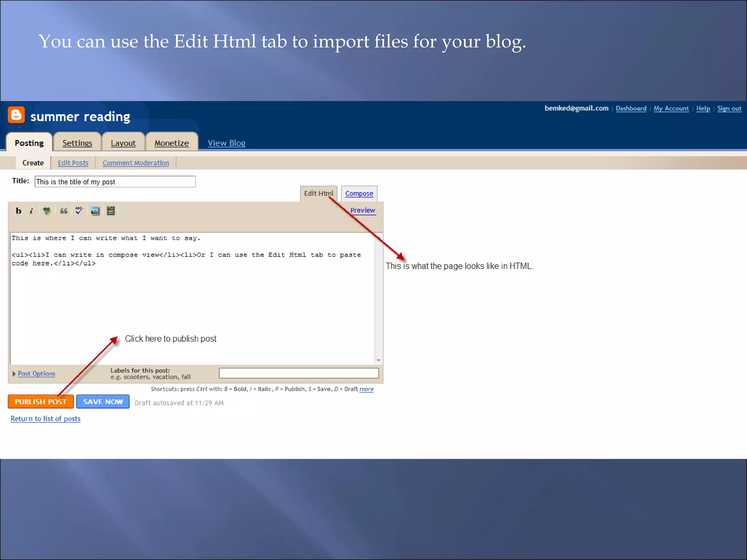The height and width of the screenshot is (560, 747).
Task: Click the PUBLISH POST button
Action: click(41, 402)
